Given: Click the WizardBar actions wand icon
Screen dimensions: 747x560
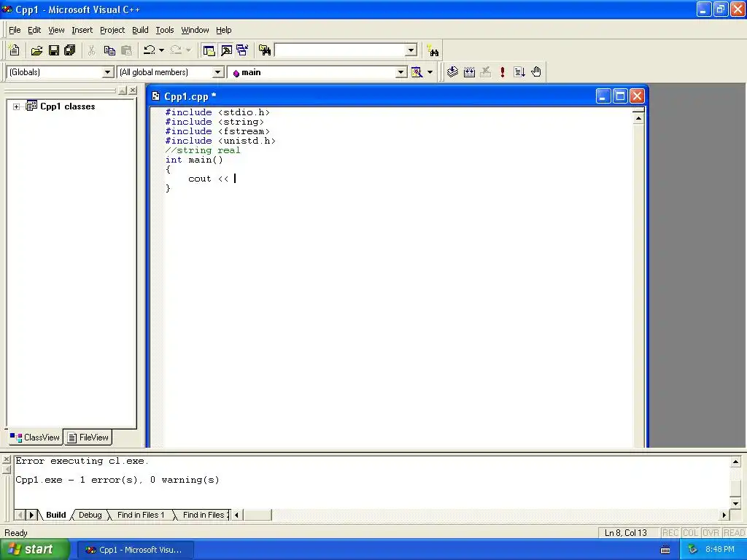Looking at the screenshot, I should (x=417, y=72).
